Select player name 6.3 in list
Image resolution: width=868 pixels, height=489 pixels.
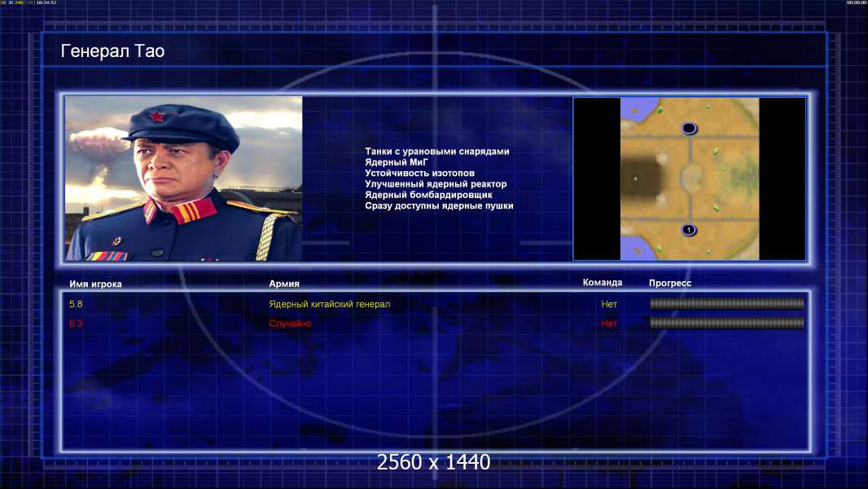[x=76, y=324]
